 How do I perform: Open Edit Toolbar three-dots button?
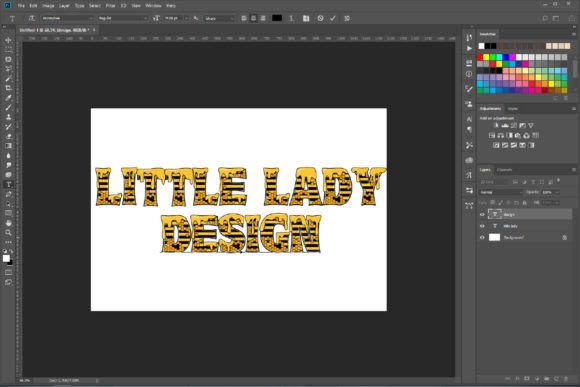coord(8,242)
